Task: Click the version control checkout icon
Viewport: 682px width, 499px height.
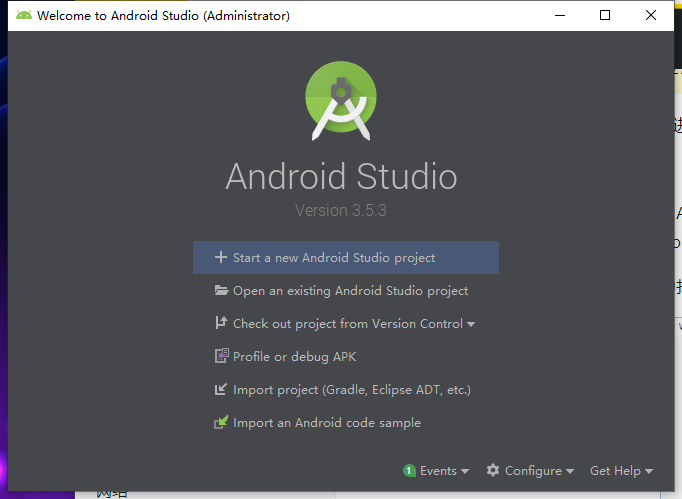Action: 221,323
